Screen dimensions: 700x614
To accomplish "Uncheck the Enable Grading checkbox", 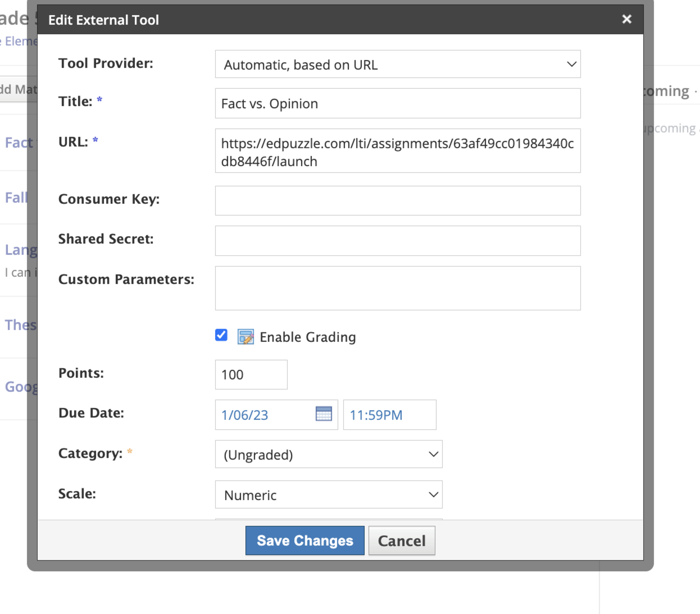I will [x=221, y=335].
